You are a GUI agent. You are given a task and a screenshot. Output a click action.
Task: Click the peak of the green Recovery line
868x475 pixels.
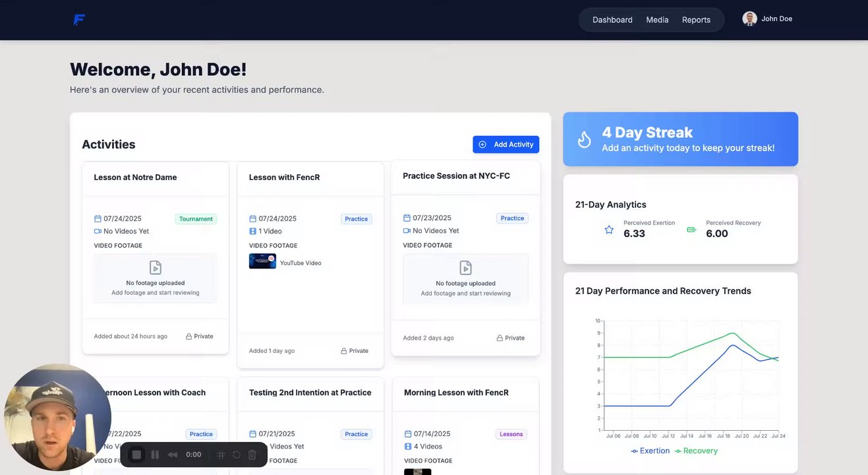click(x=732, y=333)
